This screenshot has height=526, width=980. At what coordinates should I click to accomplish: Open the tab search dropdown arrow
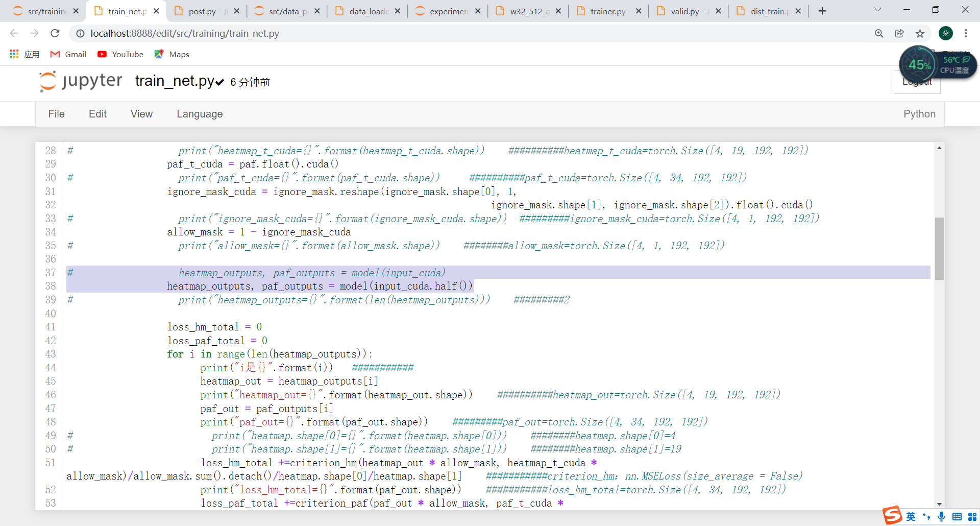[877, 9]
